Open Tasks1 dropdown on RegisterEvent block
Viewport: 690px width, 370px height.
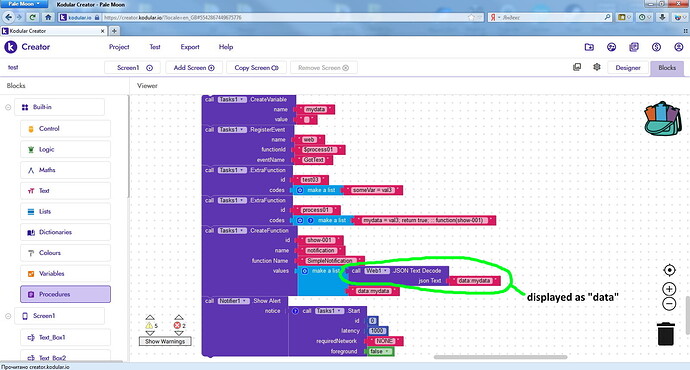(x=232, y=129)
